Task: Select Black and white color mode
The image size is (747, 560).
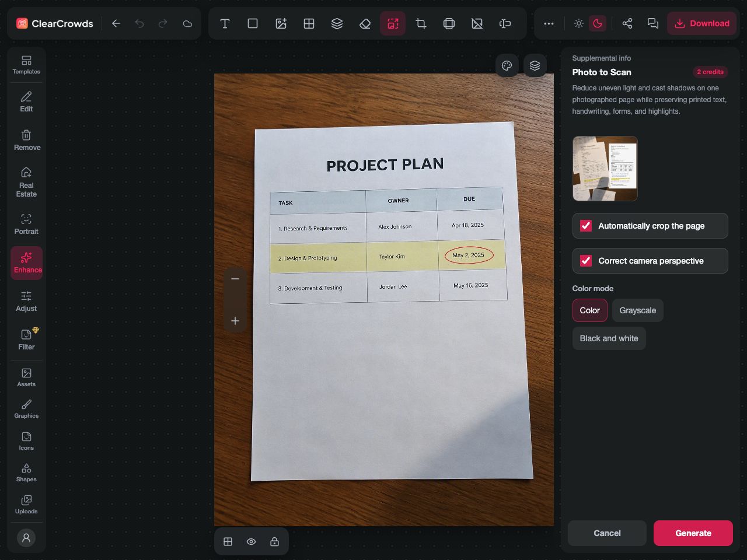Action: click(609, 338)
